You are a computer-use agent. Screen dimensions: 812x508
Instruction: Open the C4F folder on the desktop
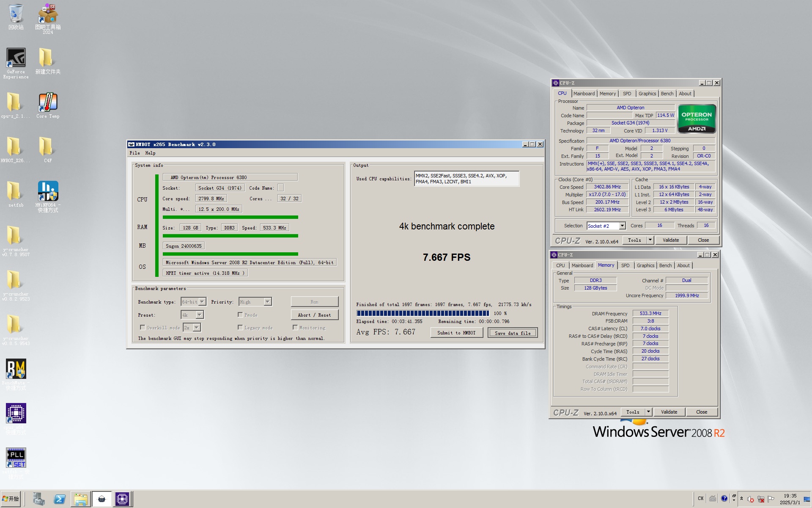(48, 150)
